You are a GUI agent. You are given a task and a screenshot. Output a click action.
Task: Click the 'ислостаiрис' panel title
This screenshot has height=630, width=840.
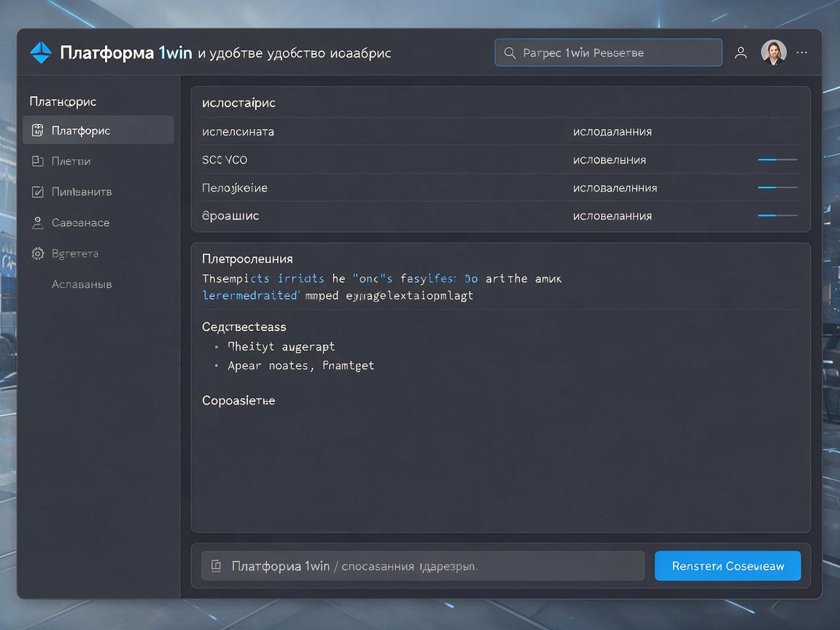coord(238,103)
